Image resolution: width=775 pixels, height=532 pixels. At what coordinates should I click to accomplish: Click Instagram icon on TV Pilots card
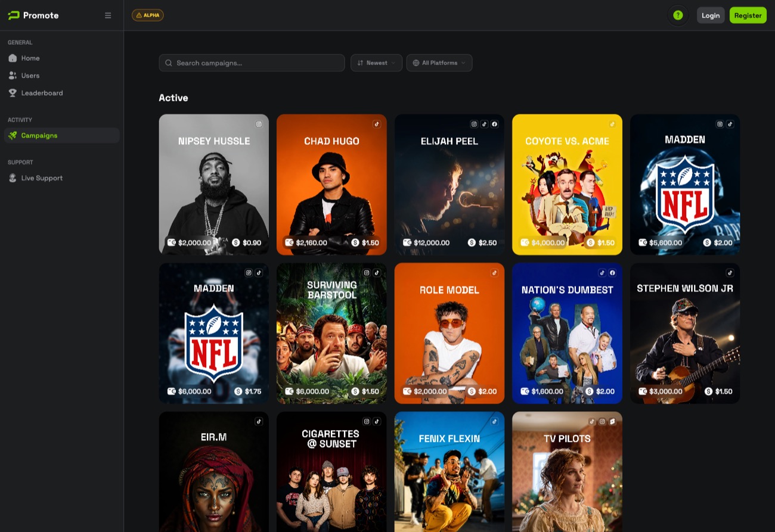pos(602,421)
